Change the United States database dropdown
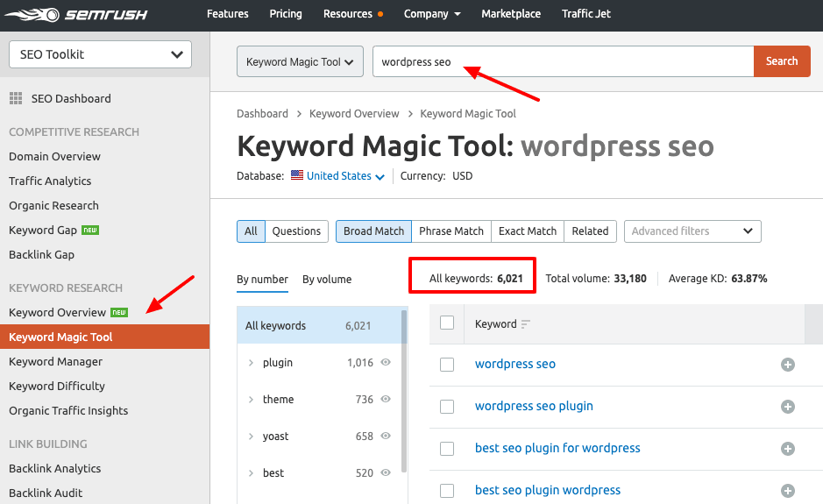 pyautogui.click(x=345, y=176)
